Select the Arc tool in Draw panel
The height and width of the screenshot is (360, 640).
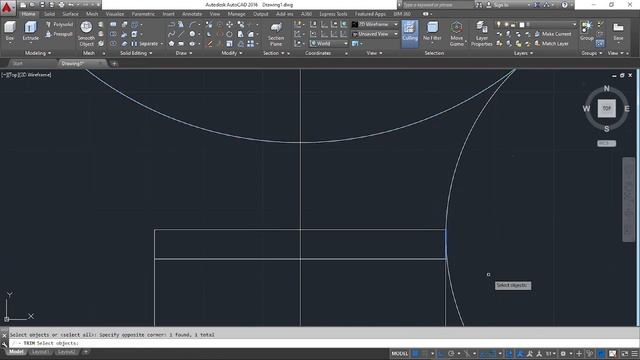coord(192,24)
